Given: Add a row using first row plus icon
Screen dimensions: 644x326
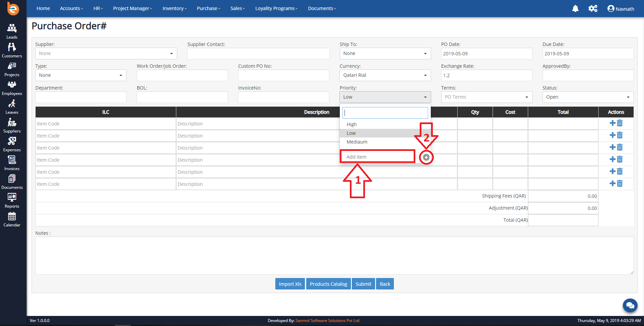Looking at the screenshot, I should [x=612, y=123].
